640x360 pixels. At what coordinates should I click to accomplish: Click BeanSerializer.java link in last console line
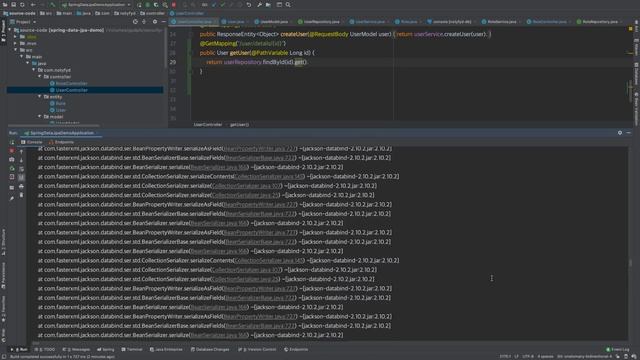[219, 335]
